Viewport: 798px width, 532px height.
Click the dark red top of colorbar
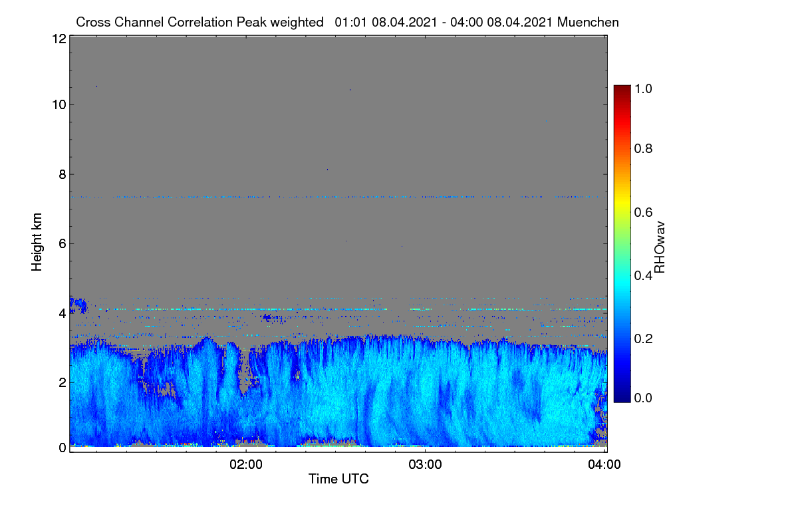[621, 89]
